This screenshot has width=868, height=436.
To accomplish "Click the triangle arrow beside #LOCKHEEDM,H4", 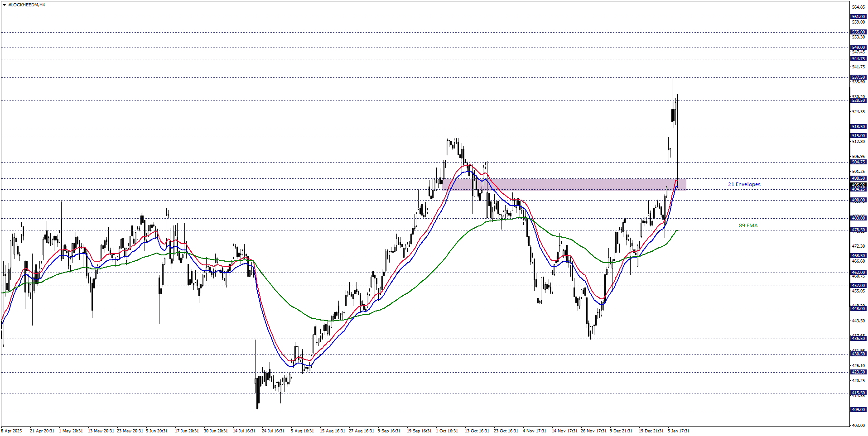I will (4, 5).
